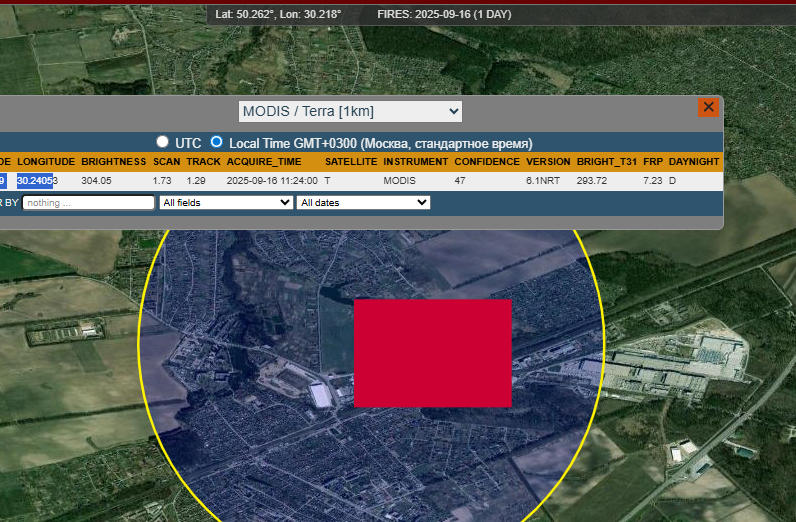Sort by the SATELLITE column header
The image size is (796, 522).
click(x=351, y=161)
